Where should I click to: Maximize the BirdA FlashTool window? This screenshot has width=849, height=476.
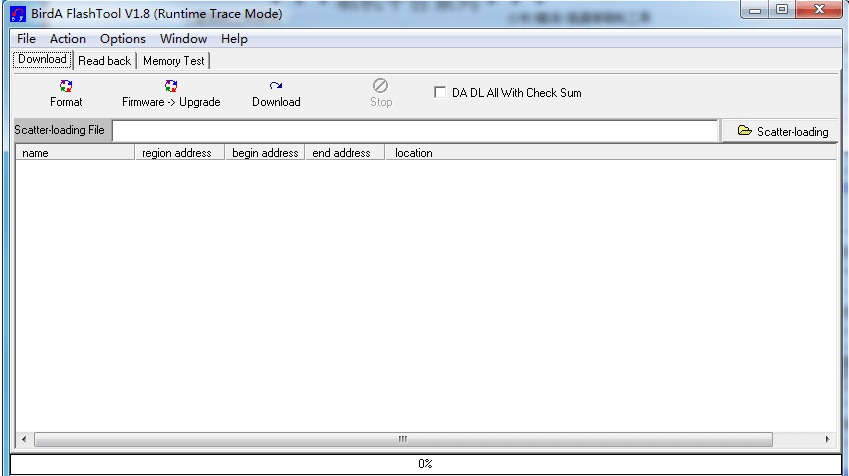[782, 10]
